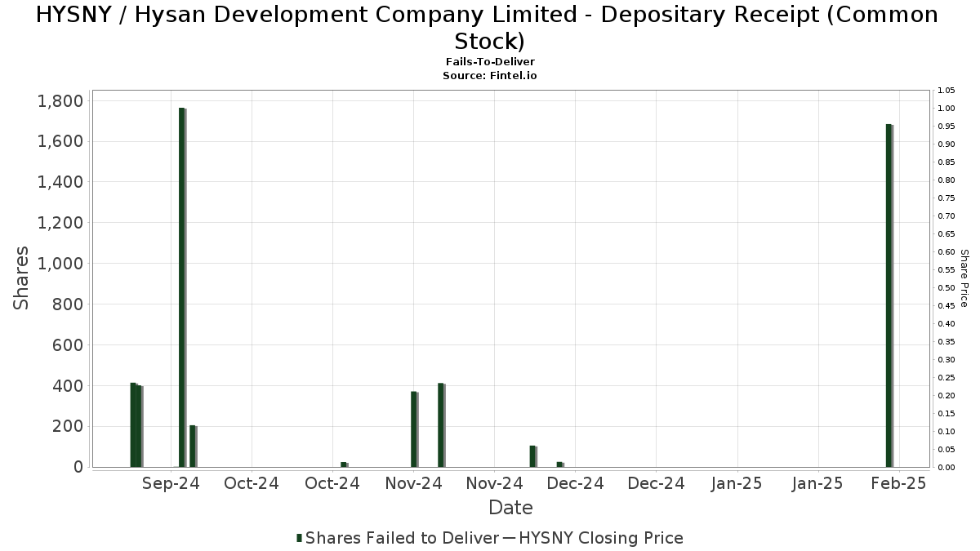Click the chart title starting with HYSNY / Hysan Development

(x=488, y=28)
